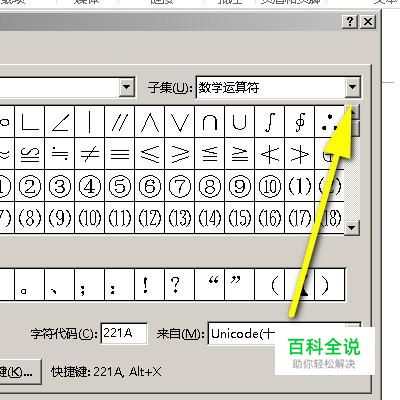Pick the parenthesized ⒀ symbol
This screenshot has height=400, width=400.
click(180, 218)
